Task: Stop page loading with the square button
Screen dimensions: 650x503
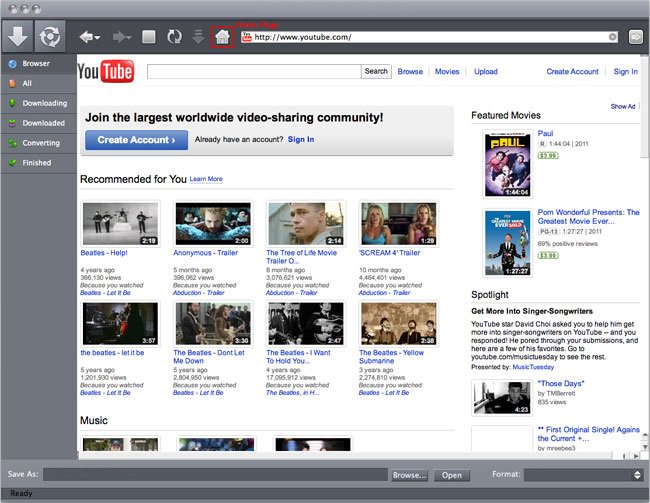Action: (149, 37)
